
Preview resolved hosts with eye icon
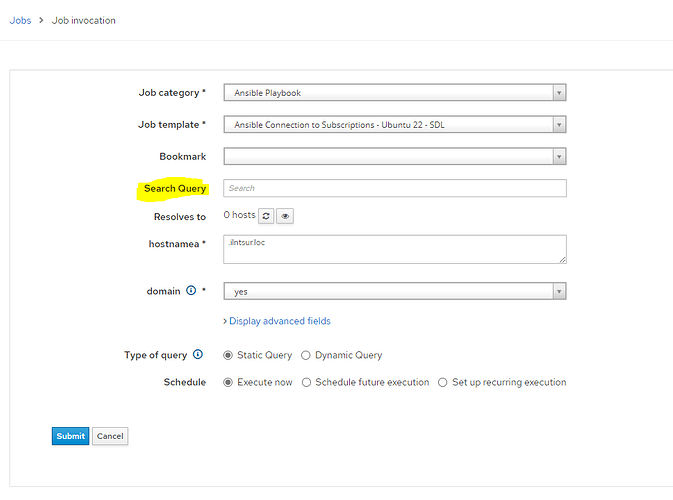pos(285,216)
